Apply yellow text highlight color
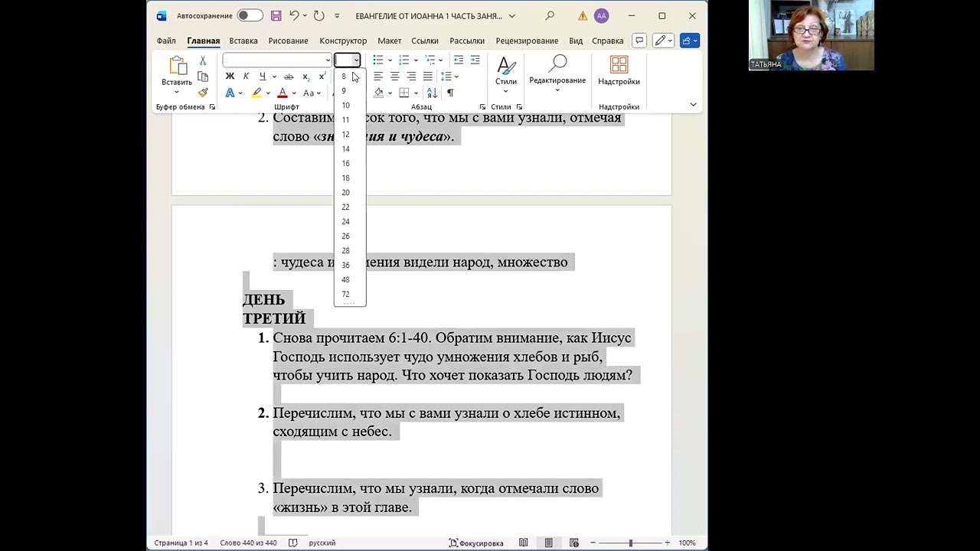The height and width of the screenshot is (551, 980). (257, 93)
